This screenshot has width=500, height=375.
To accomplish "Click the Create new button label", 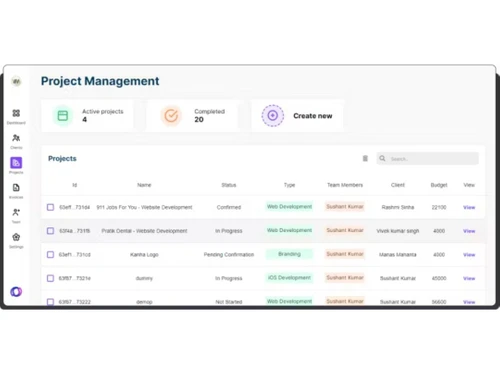I will pos(313,116).
